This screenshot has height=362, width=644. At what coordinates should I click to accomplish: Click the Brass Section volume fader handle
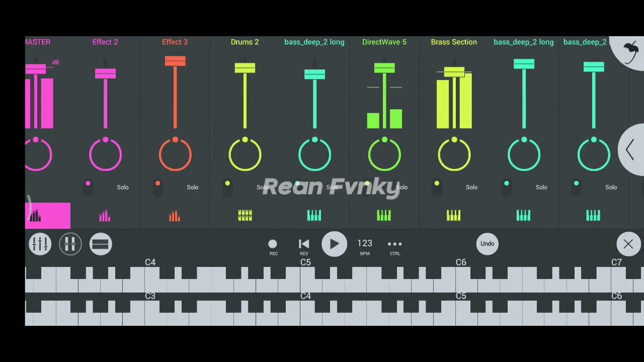pos(454,72)
